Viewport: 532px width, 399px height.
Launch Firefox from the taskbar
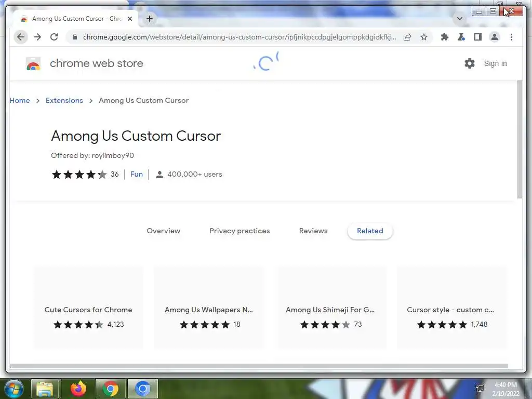78,389
